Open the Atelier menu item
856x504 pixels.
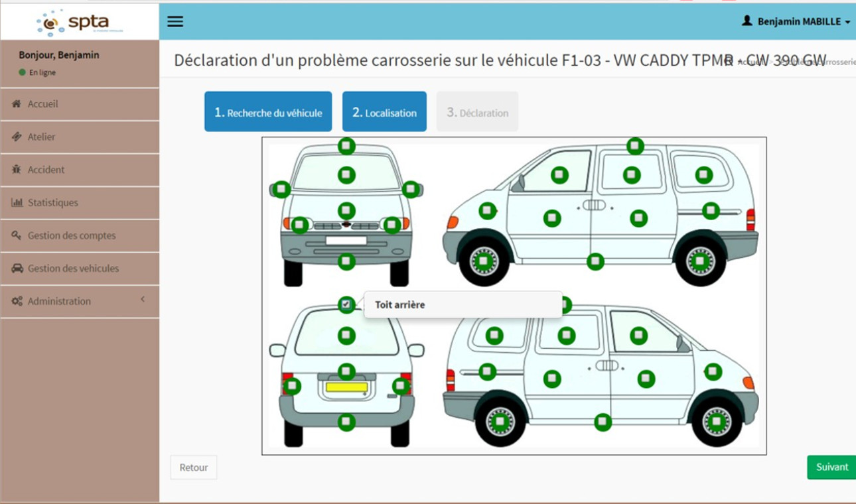pyautogui.click(x=80, y=137)
